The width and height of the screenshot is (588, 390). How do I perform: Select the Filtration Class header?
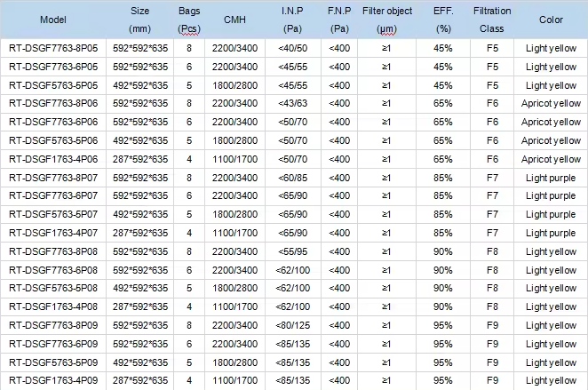click(492, 20)
